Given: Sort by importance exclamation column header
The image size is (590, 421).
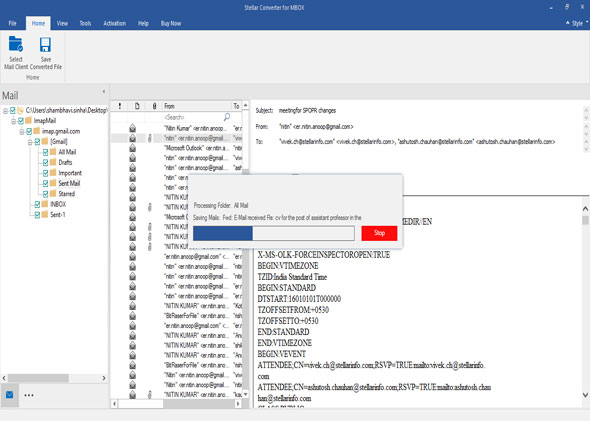Looking at the screenshot, I should tap(120, 106).
